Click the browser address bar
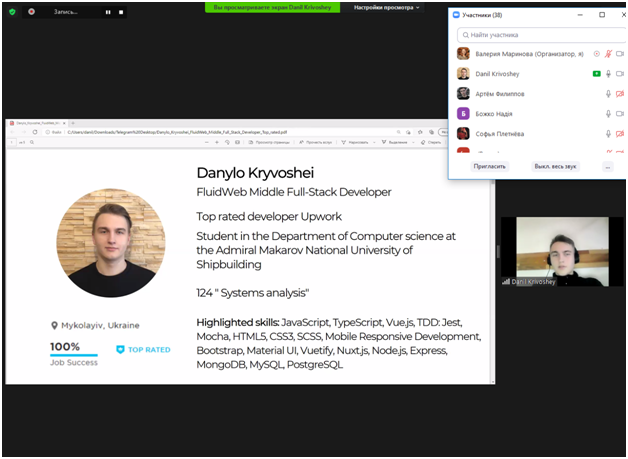This screenshot has width=628, height=459. coord(200,132)
